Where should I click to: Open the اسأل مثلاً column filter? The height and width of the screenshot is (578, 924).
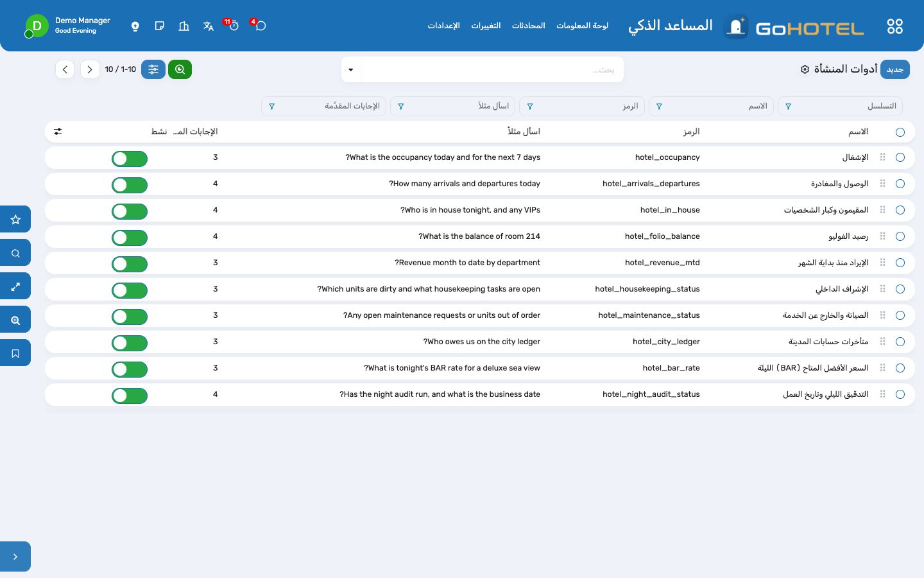click(401, 107)
